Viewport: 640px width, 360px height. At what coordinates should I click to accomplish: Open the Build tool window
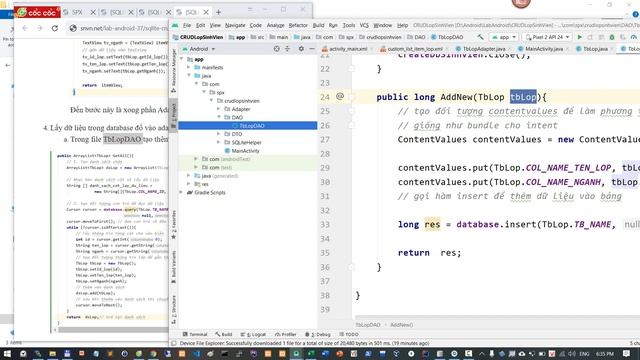point(224,334)
